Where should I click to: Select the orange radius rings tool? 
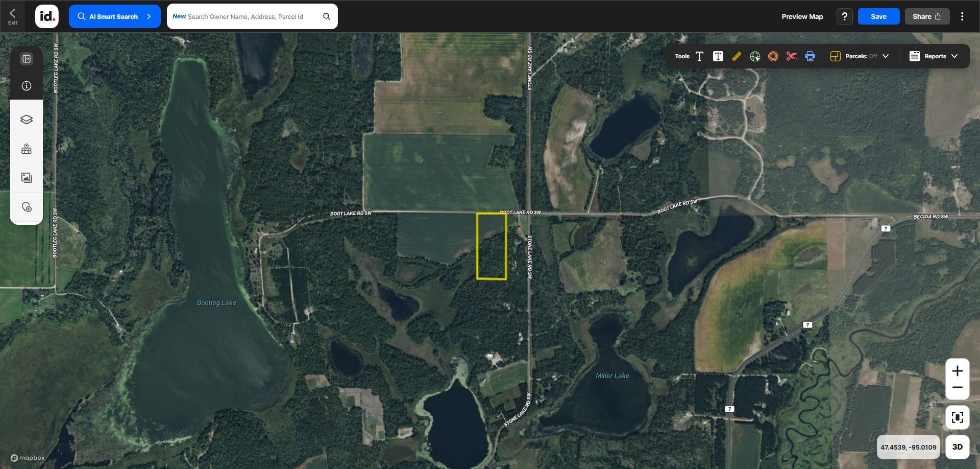[773, 56]
